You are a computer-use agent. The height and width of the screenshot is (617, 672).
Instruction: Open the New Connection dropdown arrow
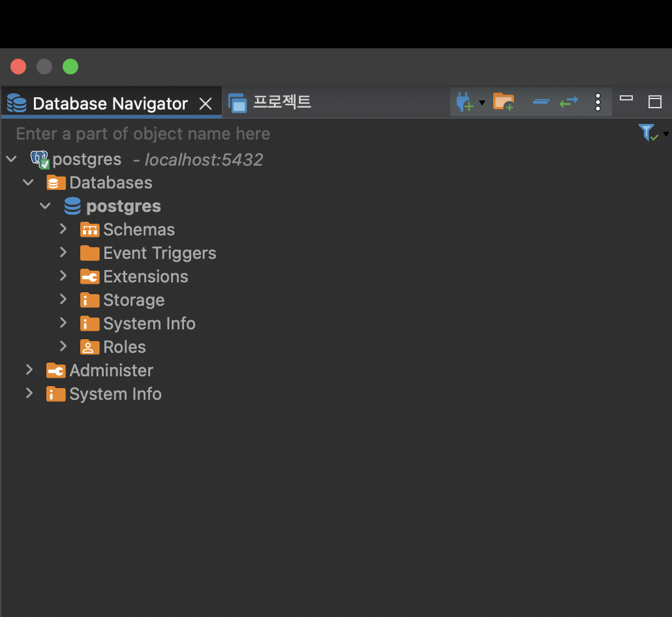coord(482,103)
